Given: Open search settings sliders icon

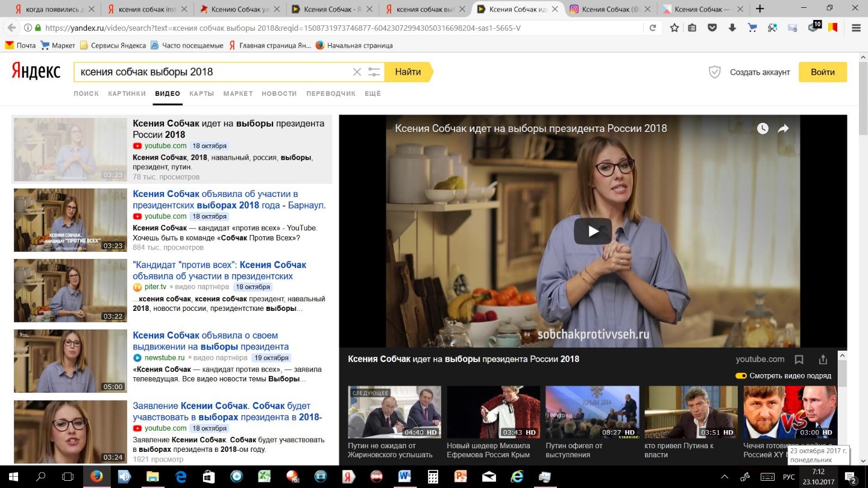Looking at the screenshot, I should click(374, 72).
